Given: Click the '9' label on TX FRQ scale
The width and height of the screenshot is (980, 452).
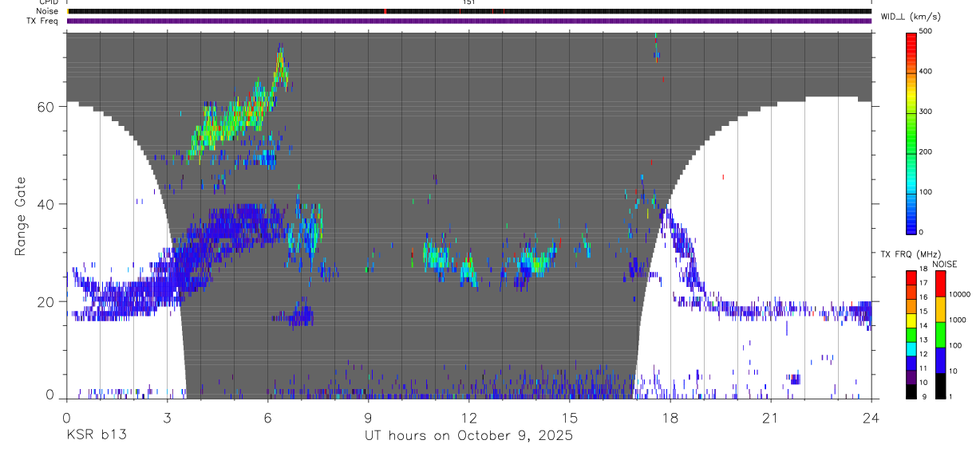Looking at the screenshot, I should coord(925,397).
